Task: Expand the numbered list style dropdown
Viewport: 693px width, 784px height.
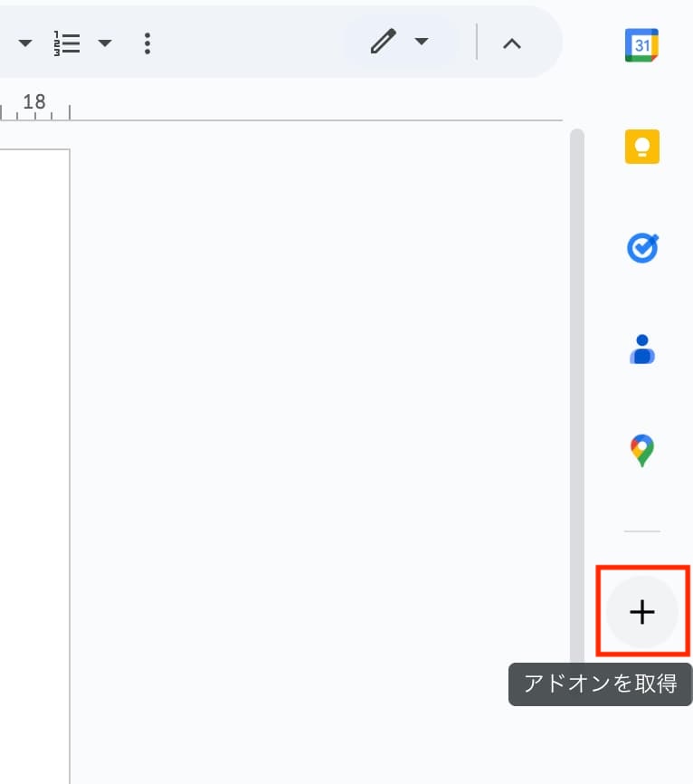Action: (x=105, y=43)
